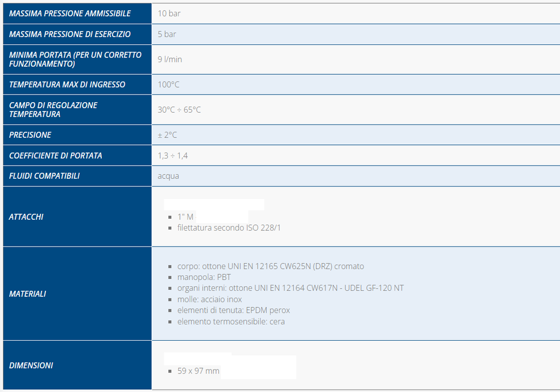This screenshot has height=392, width=560.
Task: Select the '100°C' value
Action: point(168,84)
